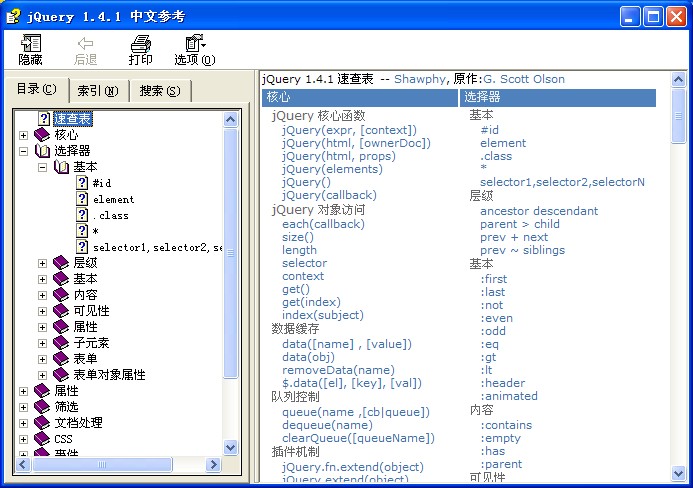Click the book icon beside 文档处理
The image size is (693, 488).
[42, 423]
